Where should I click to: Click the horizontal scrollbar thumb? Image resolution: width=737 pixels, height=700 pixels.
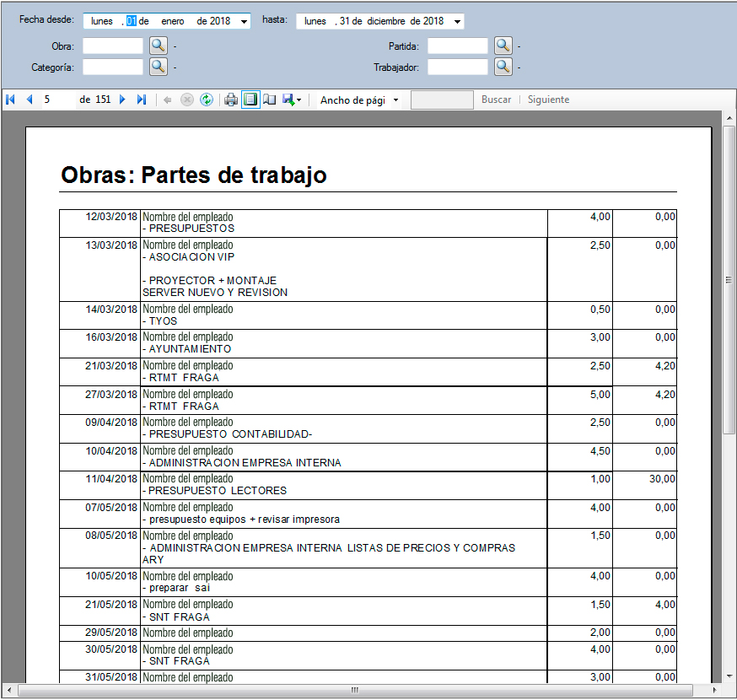355,690
